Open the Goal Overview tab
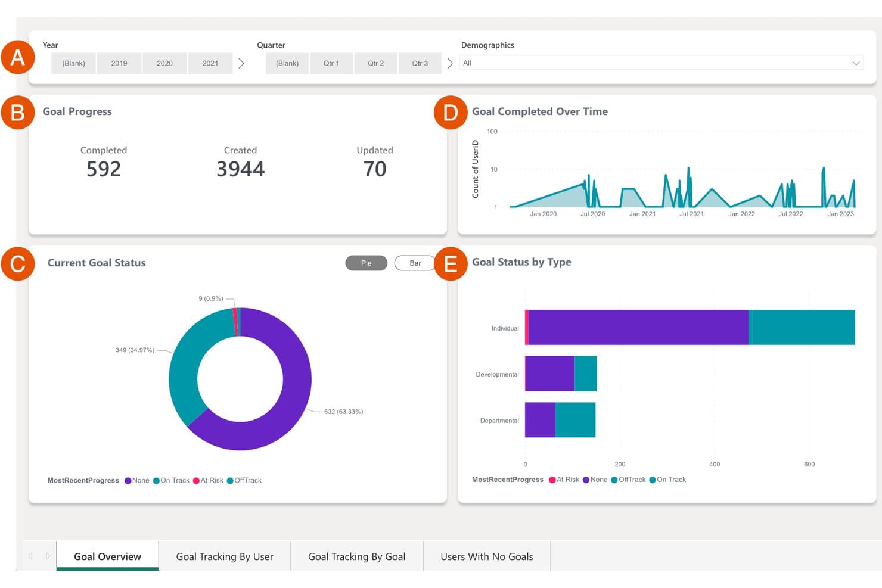Screen dimensions: 882x588 [108, 556]
